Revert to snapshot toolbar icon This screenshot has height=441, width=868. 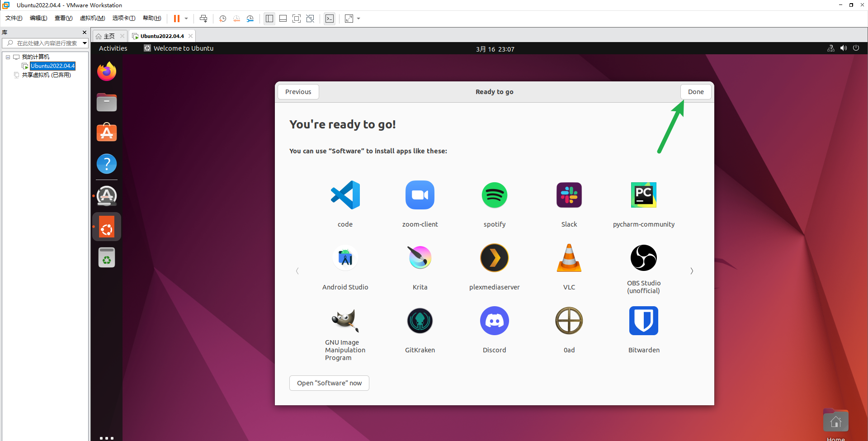coord(236,19)
